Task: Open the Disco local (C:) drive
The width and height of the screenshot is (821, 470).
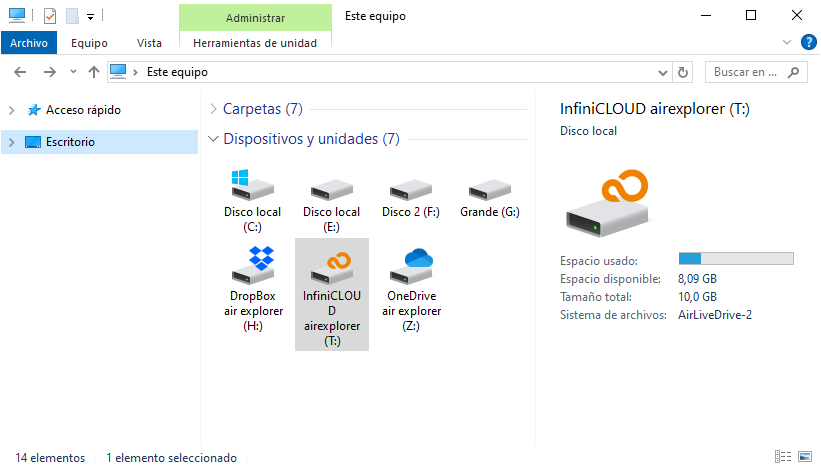Action: (x=253, y=188)
